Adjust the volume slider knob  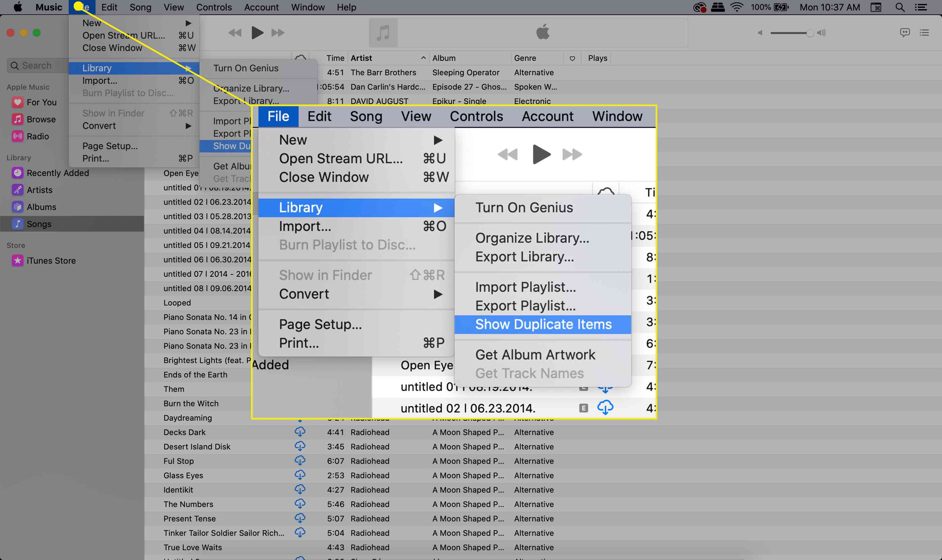810,33
